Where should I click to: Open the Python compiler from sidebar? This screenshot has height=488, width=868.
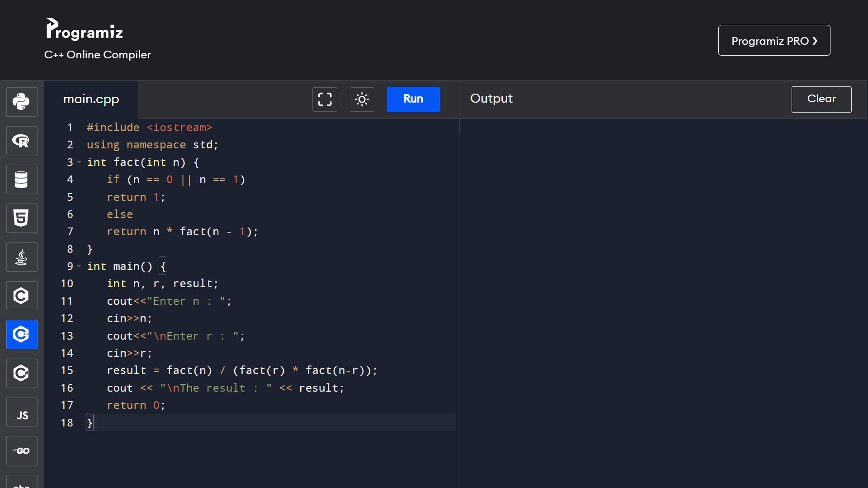22,102
